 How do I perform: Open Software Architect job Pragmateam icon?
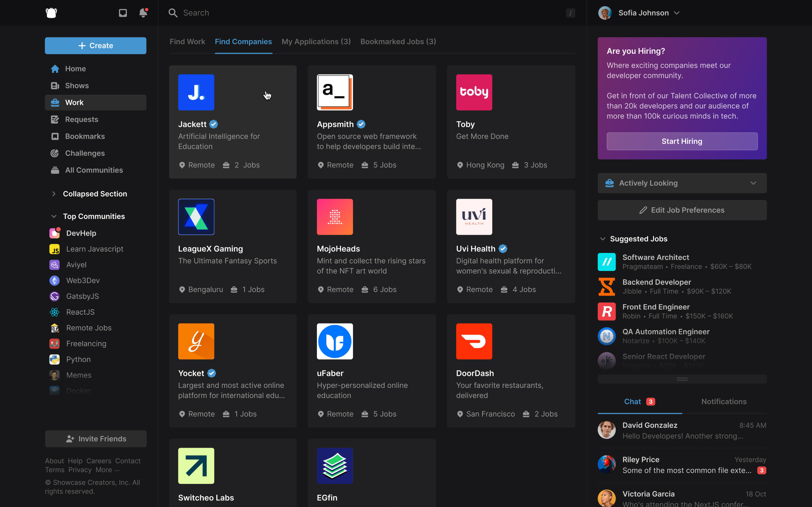coord(606,261)
